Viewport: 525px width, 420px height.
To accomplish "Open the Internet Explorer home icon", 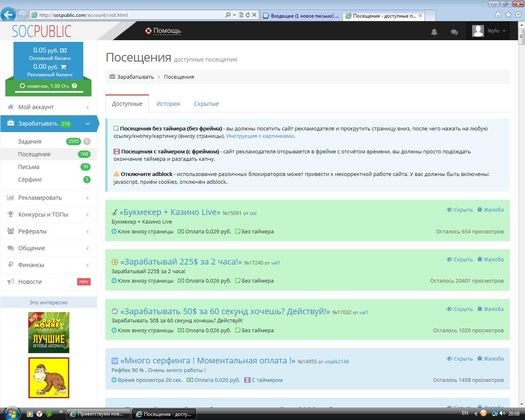I will coord(498,15).
